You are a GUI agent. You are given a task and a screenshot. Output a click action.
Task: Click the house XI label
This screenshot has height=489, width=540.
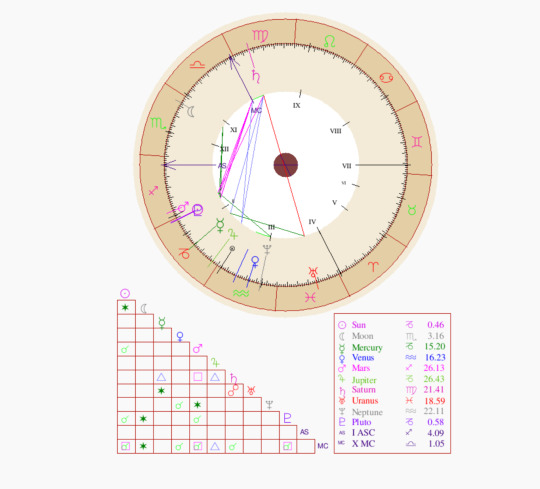[233, 130]
